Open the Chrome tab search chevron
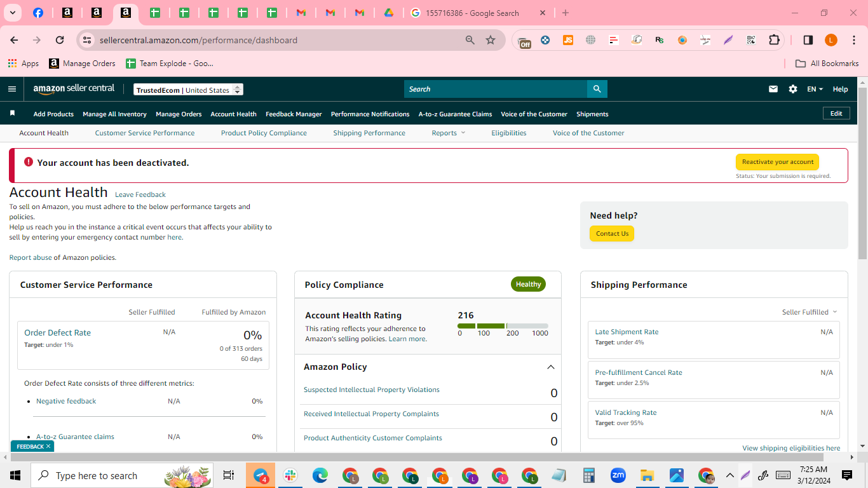The image size is (868, 488). click(x=13, y=13)
